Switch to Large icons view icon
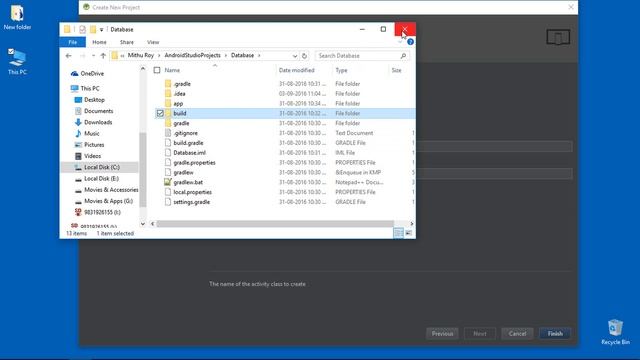 pos(409,233)
